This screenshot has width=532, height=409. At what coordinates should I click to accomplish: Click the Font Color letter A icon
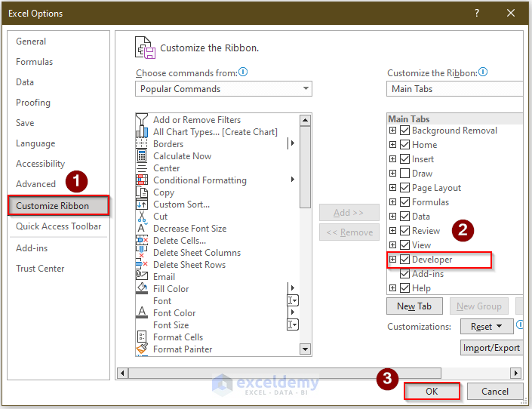point(141,312)
